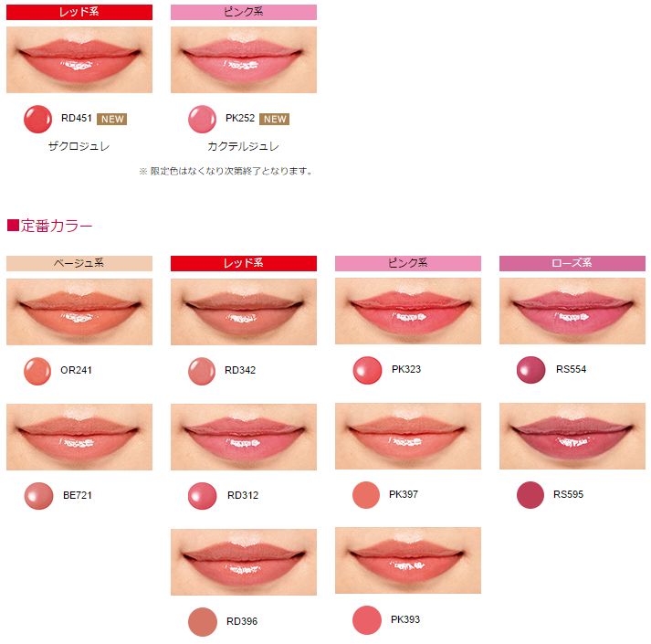Choose the RS554 rose swatch circle
Viewport: 651px width, 644px height.
(531, 370)
